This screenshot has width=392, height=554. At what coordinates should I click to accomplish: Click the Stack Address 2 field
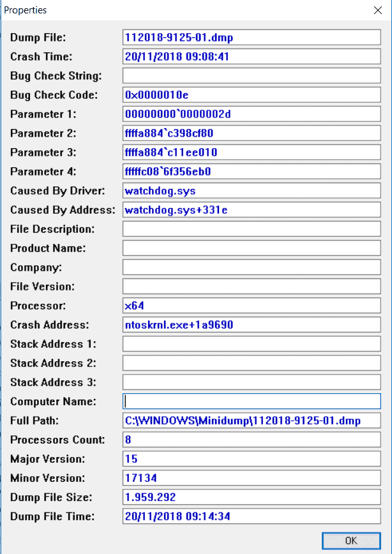[252, 363]
